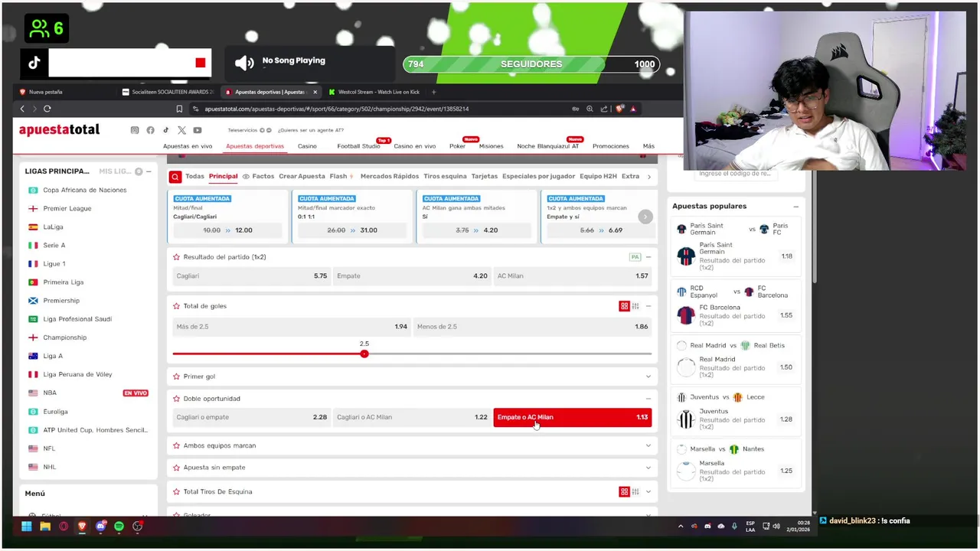
Task: Click the PA badge on Resultado del partido
Action: (635, 257)
